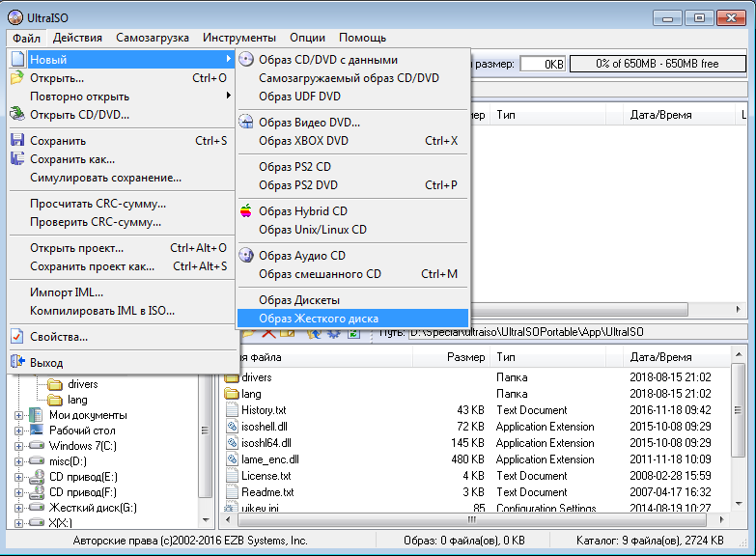Image resolution: width=756 pixels, height=556 pixels.
Task: Select lang folder icon in the tree
Action: (55, 400)
